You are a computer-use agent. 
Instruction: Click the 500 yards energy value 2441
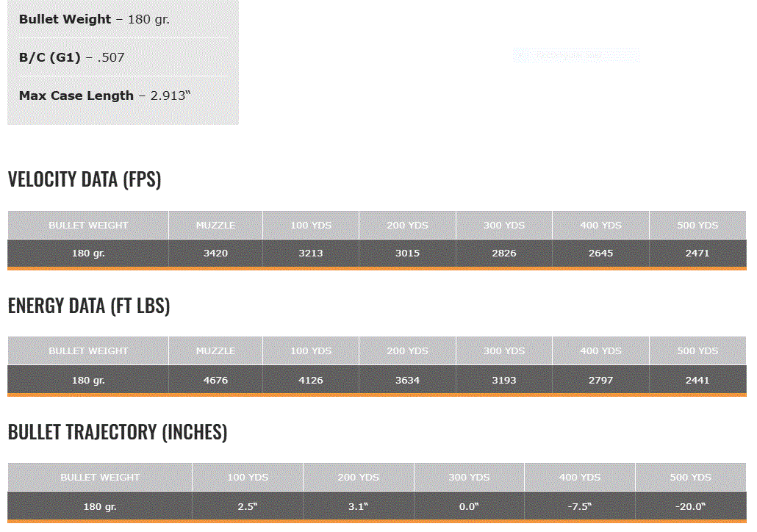697,381
